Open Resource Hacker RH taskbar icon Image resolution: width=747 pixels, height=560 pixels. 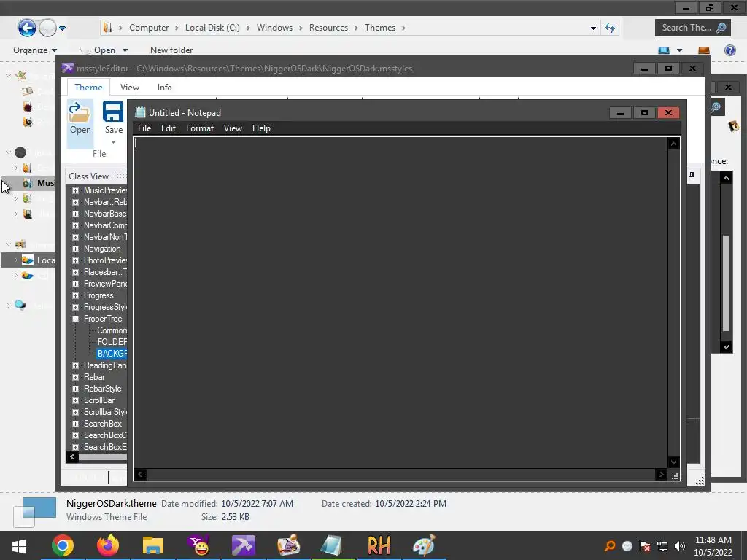pos(379,545)
